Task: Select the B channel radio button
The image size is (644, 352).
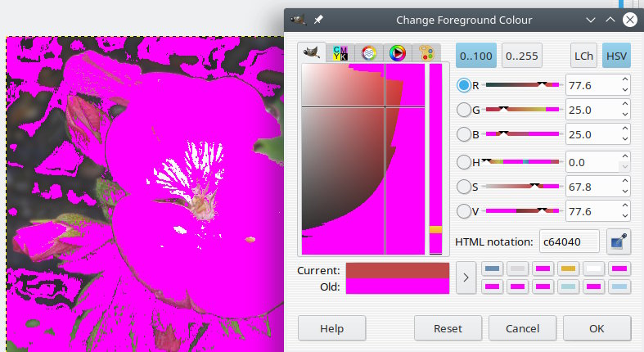Action: (x=464, y=134)
